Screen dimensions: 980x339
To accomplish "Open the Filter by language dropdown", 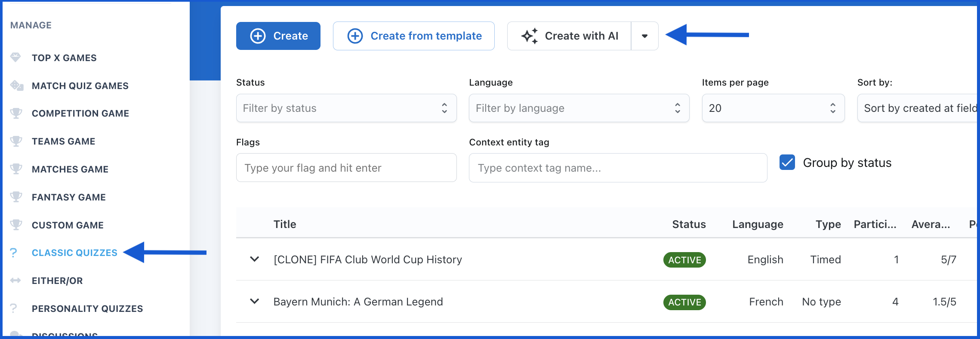I will 579,108.
